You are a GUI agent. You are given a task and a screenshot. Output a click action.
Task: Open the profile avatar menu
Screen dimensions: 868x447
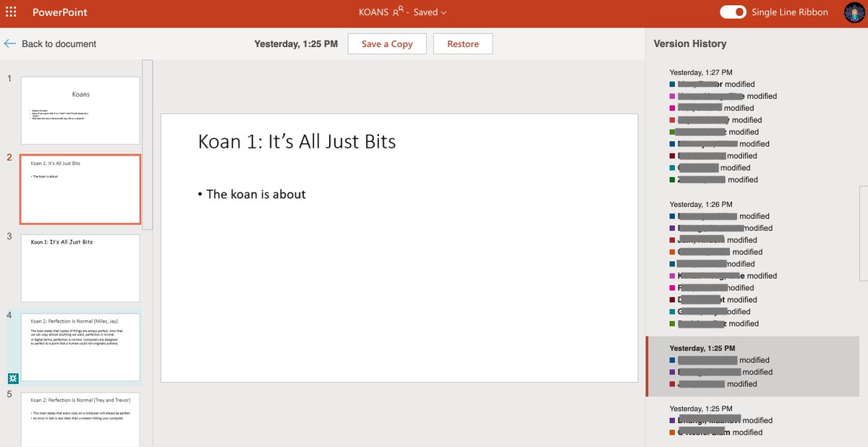[x=855, y=12]
